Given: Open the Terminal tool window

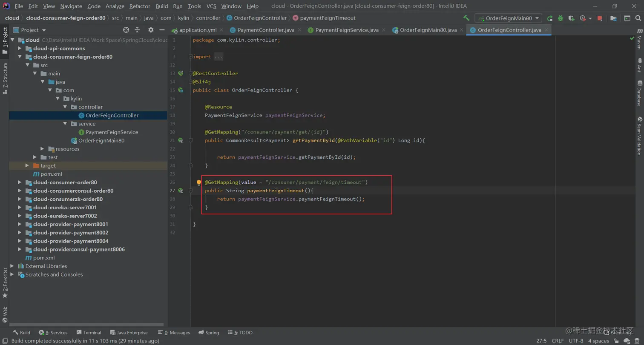Looking at the screenshot, I should [x=89, y=333].
